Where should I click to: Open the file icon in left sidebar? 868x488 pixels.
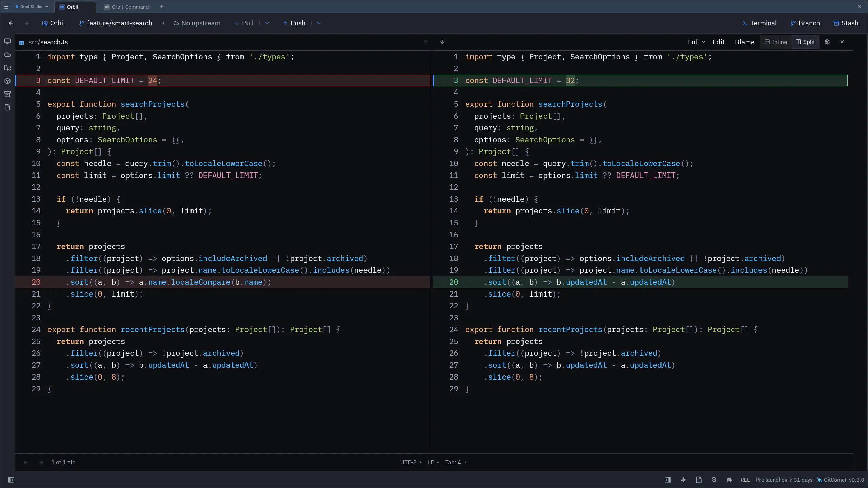click(x=7, y=107)
